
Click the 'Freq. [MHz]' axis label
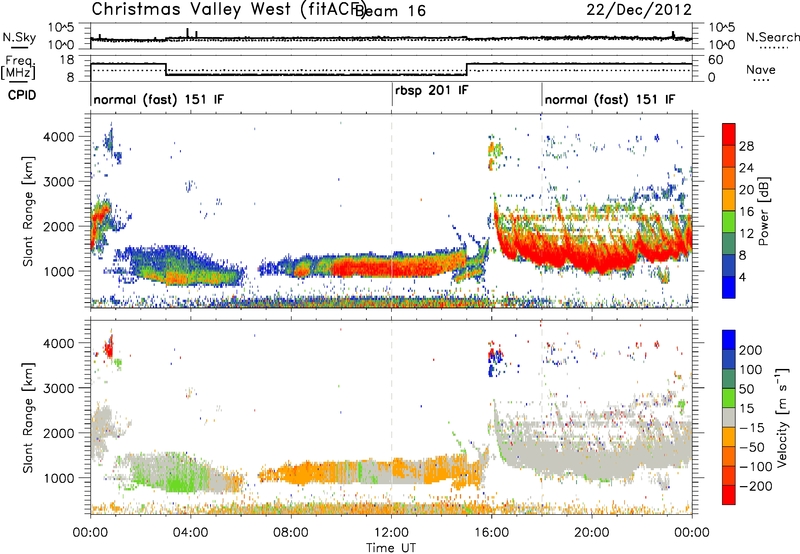coord(18,67)
